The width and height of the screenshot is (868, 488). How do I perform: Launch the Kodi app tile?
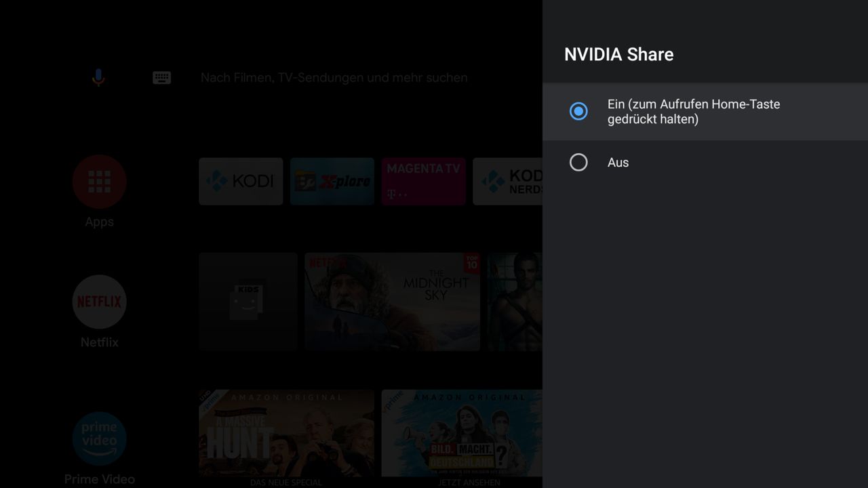click(241, 182)
